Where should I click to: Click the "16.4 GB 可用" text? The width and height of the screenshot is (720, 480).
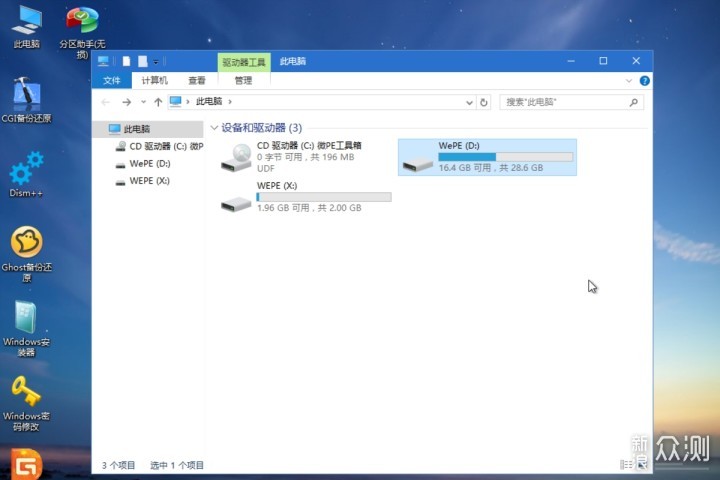[465, 168]
